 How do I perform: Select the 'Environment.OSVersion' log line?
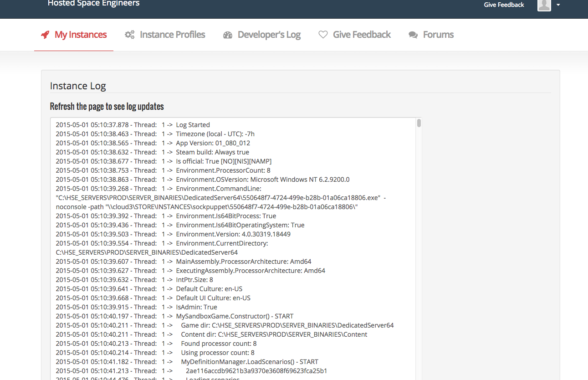(203, 180)
